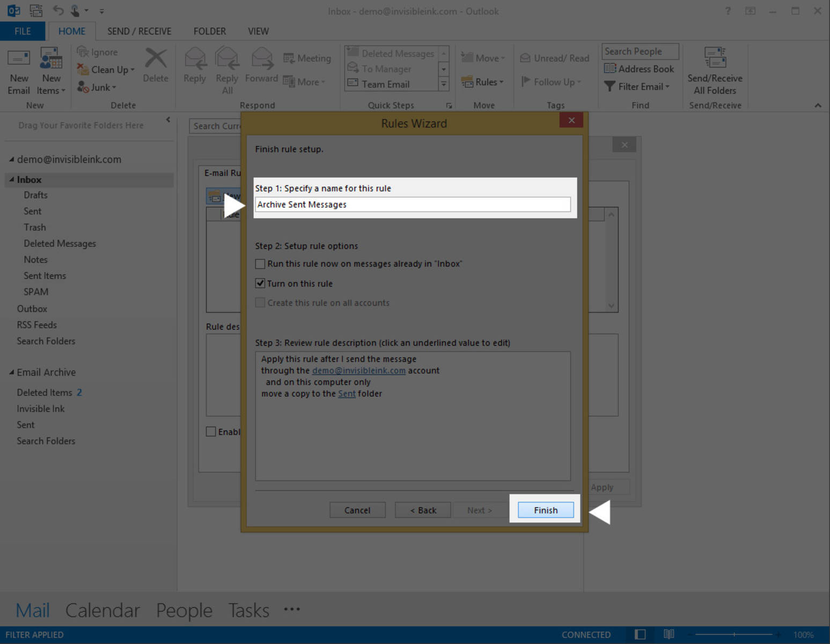
Task: Collapse the Email Archive tree
Action: (x=11, y=372)
